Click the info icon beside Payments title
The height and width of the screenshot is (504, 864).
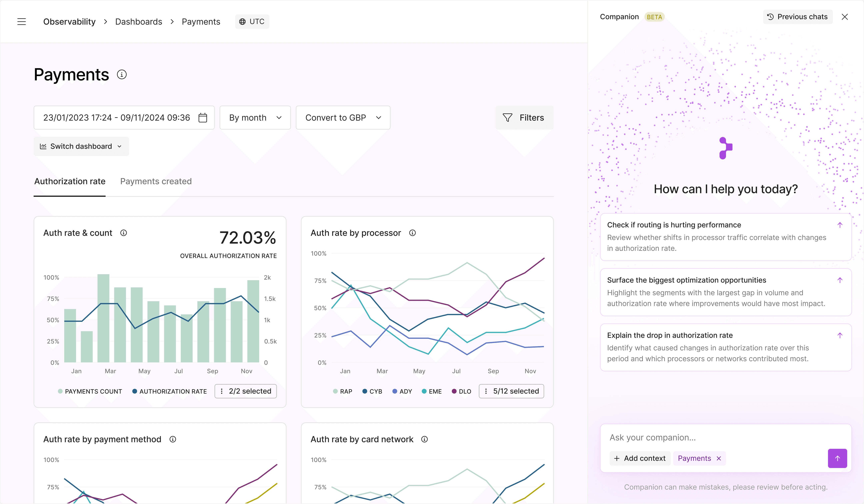click(122, 74)
